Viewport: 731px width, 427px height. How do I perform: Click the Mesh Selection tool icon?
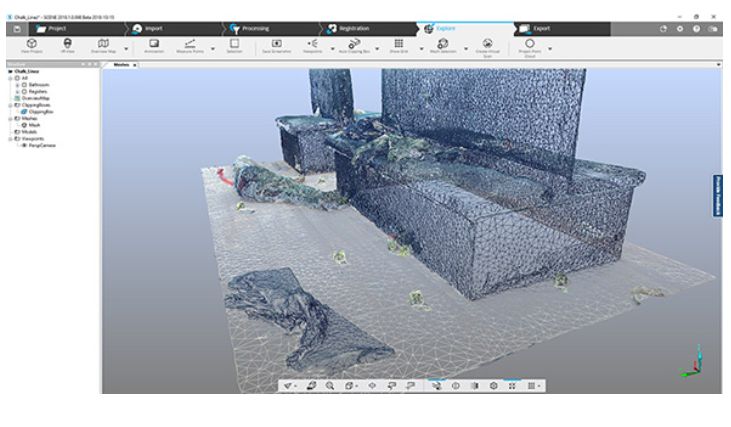tap(442, 43)
